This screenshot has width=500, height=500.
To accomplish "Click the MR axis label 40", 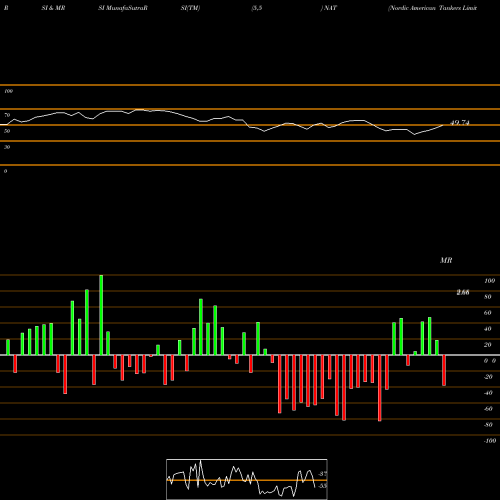I will click(x=488, y=329).
